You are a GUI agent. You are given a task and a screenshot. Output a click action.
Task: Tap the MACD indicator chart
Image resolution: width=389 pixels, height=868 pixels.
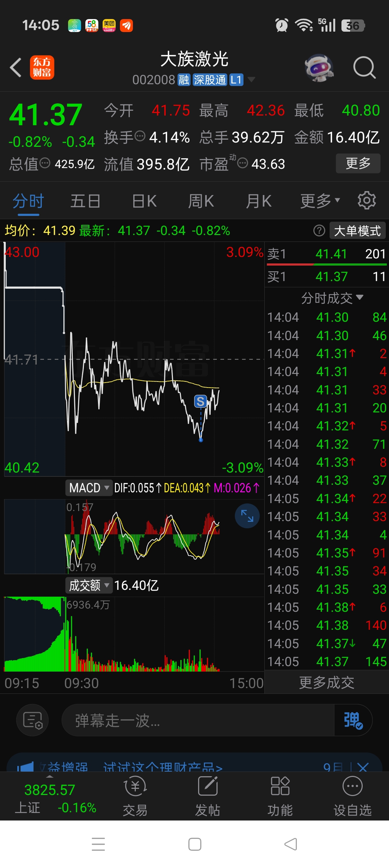point(134,536)
